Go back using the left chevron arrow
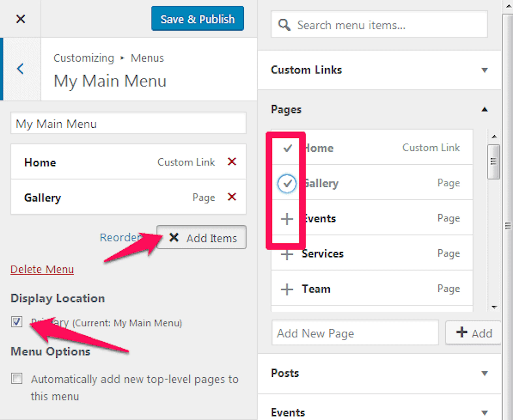513x420 pixels. 21,69
